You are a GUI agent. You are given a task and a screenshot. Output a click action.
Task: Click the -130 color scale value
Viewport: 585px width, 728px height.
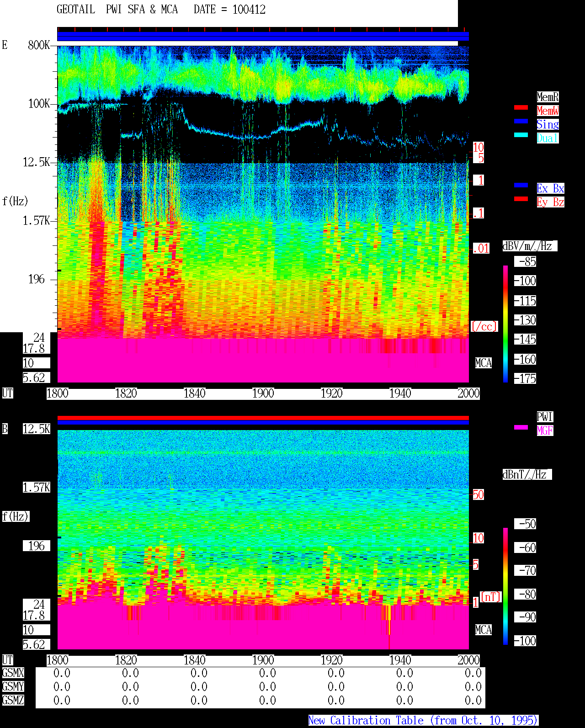pyautogui.click(x=525, y=320)
